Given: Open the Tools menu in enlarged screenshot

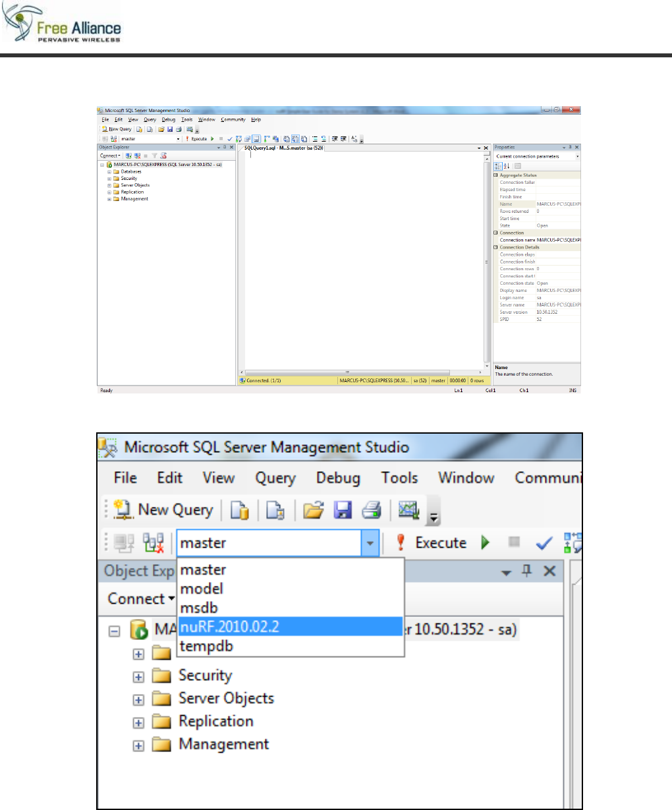Looking at the screenshot, I should coord(399,478).
